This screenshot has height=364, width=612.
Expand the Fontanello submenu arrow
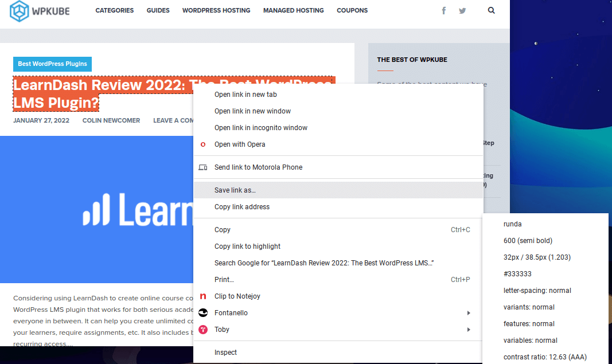(x=469, y=313)
